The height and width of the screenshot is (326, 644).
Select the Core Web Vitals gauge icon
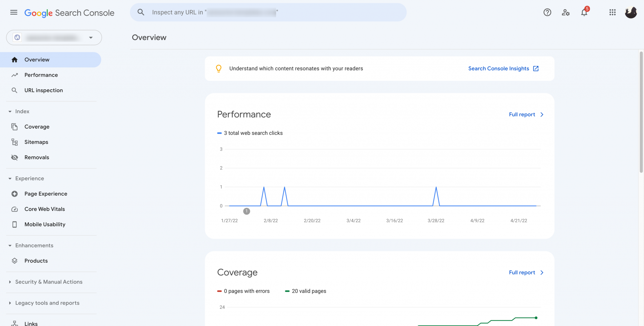14,209
